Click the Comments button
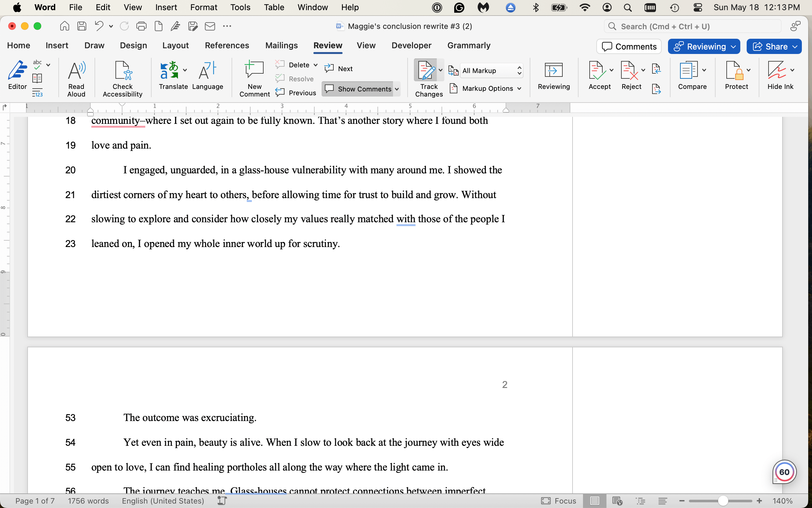The image size is (812, 508). pos(629,46)
